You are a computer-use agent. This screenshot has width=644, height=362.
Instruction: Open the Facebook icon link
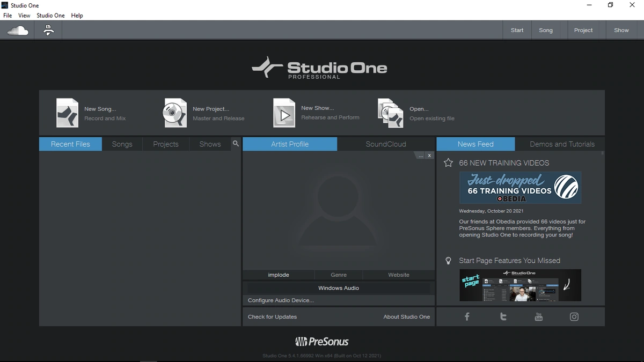(x=467, y=316)
